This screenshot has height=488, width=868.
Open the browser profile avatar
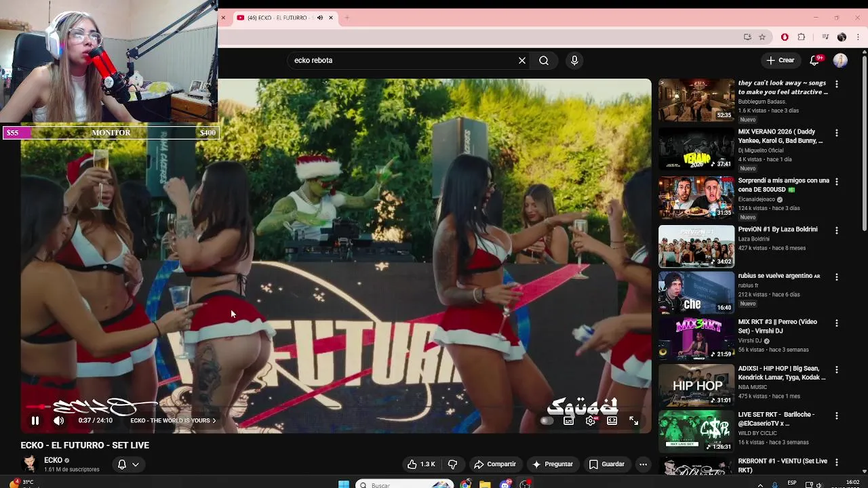click(842, 37)
